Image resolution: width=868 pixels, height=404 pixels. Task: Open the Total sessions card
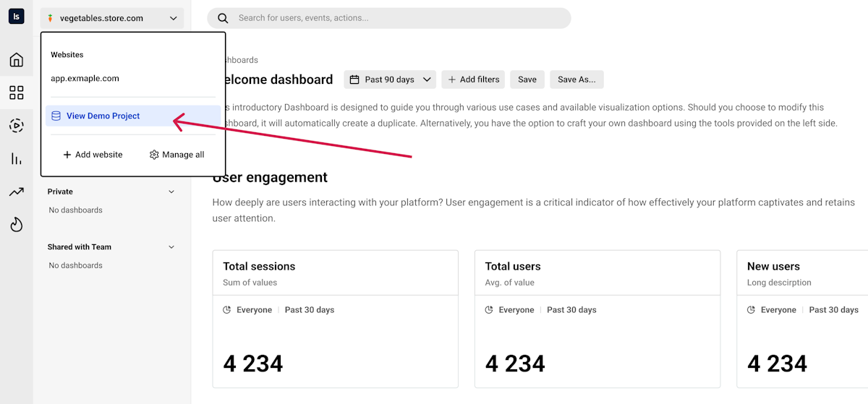coord(336,319)
